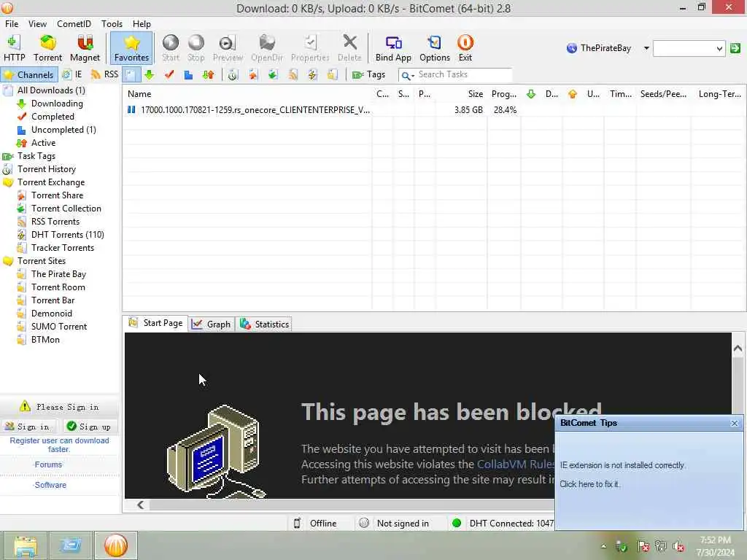Switch to the Graph tab

tap(212, 324)
